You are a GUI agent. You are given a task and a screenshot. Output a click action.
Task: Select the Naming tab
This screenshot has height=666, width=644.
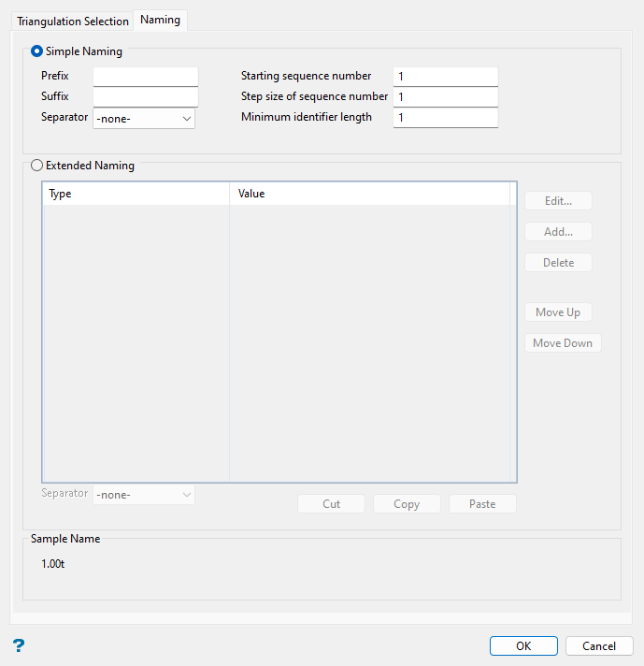(x=161, y=21)
